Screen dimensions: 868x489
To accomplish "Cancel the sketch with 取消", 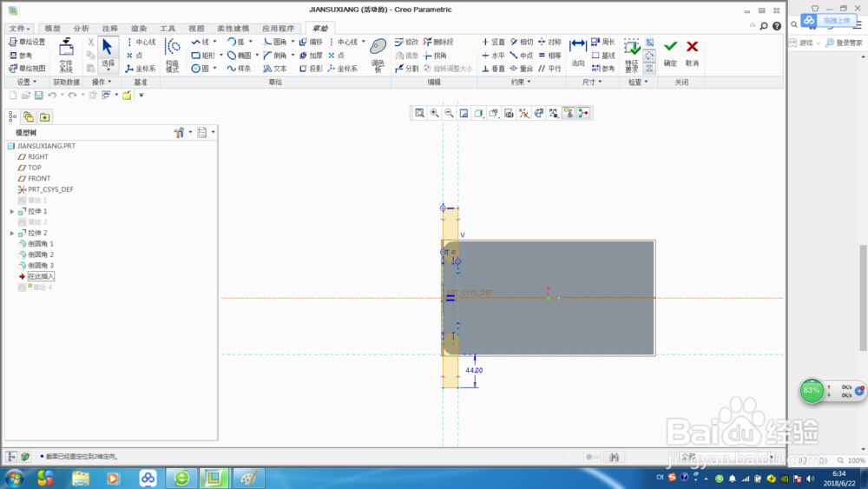I will tap(692, 53).
